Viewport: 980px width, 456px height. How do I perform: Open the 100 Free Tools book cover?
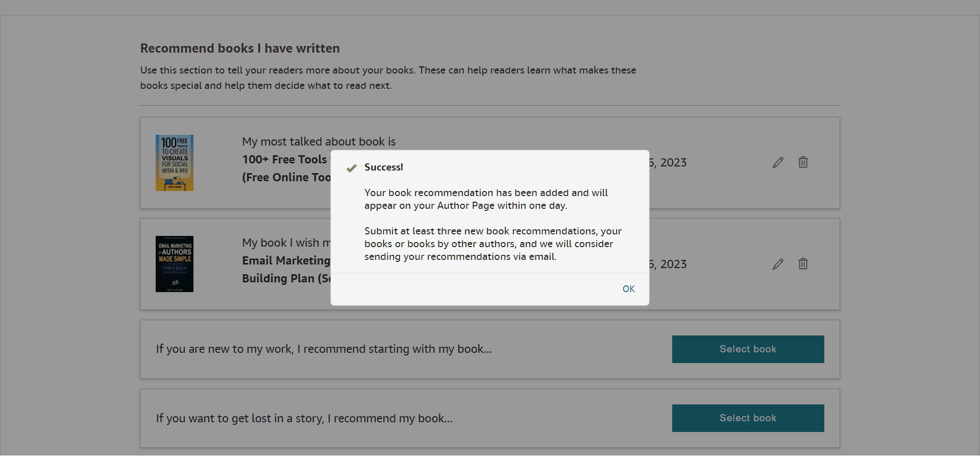pos(175,163)
